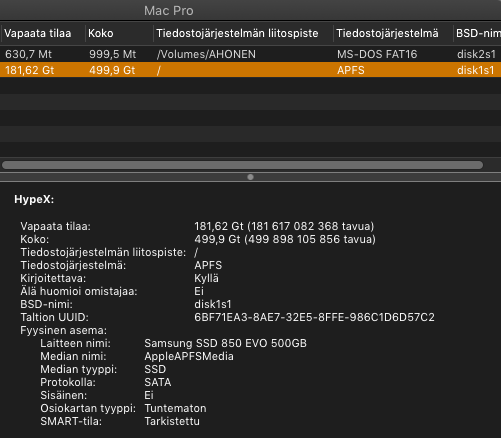Viewport: 501px width, 438px height.
Task: Click the Median tyyppi value SSD
Action: click(155, 369)
